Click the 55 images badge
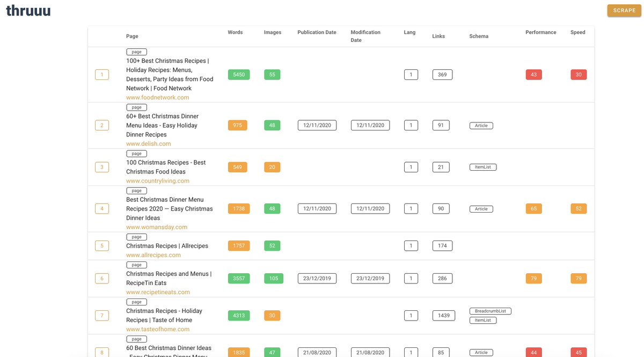 [272, 75]
